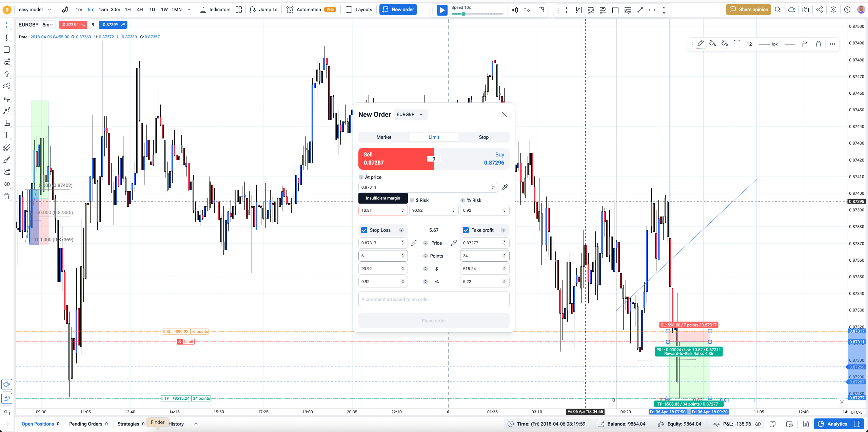Image resolution: width=868 pixels, height=432 pixels.
Task: Expand the bottom panel chevron
Action: 196,424
